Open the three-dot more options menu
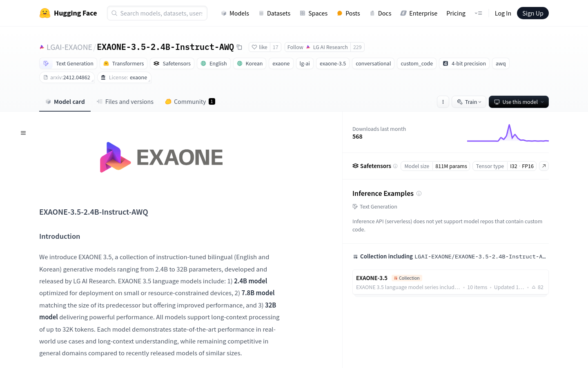 pos(443,102)
